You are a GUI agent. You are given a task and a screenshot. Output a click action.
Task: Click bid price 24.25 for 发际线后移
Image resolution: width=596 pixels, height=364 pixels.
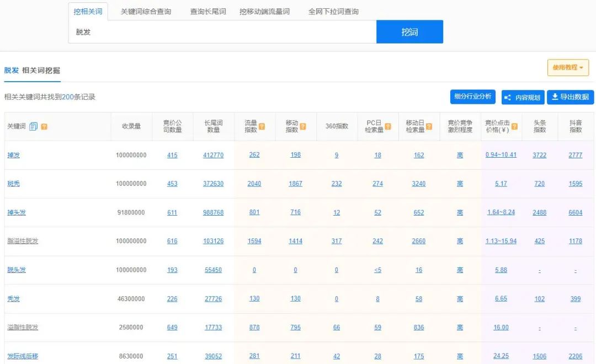point(501,356)
